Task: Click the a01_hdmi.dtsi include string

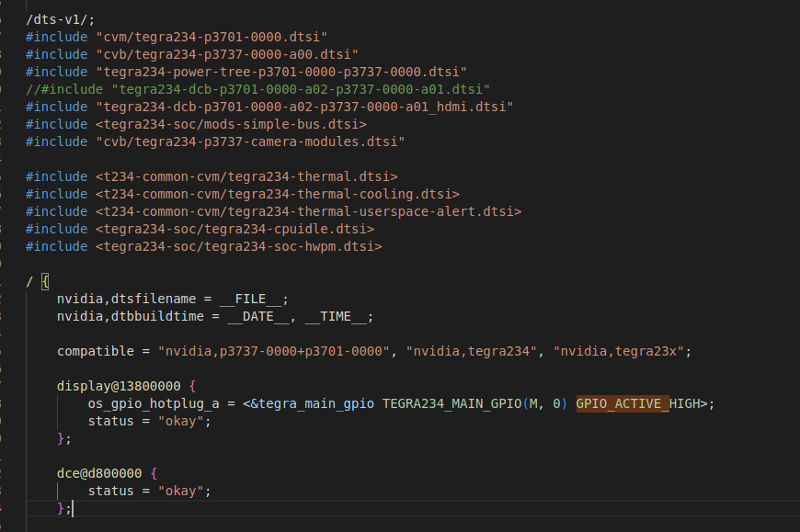Action: tap(304, 107)
